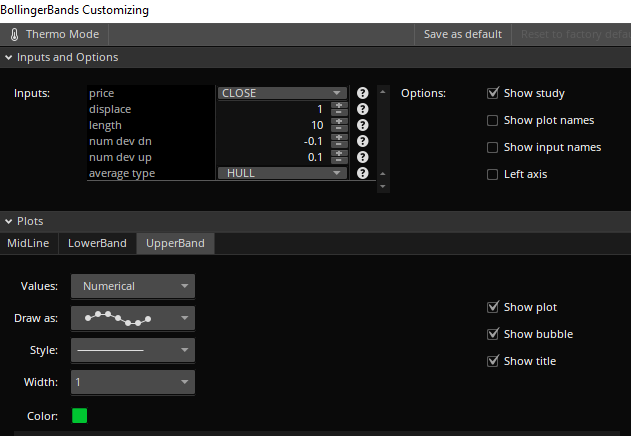The height and width of the screenshot is (436, 631).
Task: Open the Draw as dropdown
Action: (x=133, y=318)
